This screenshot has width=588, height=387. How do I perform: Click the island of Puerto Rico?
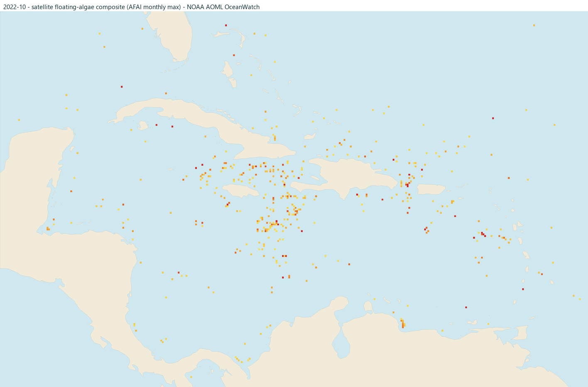click(x=431, y=189)
